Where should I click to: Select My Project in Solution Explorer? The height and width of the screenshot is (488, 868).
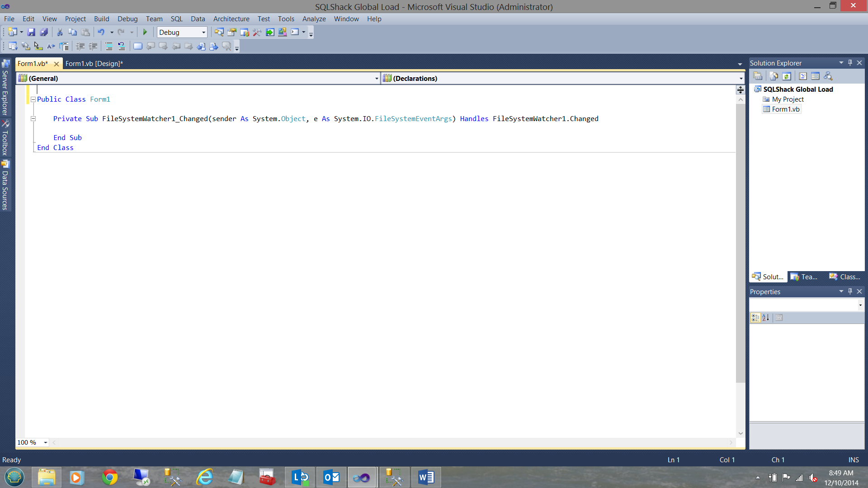point(788,99)
